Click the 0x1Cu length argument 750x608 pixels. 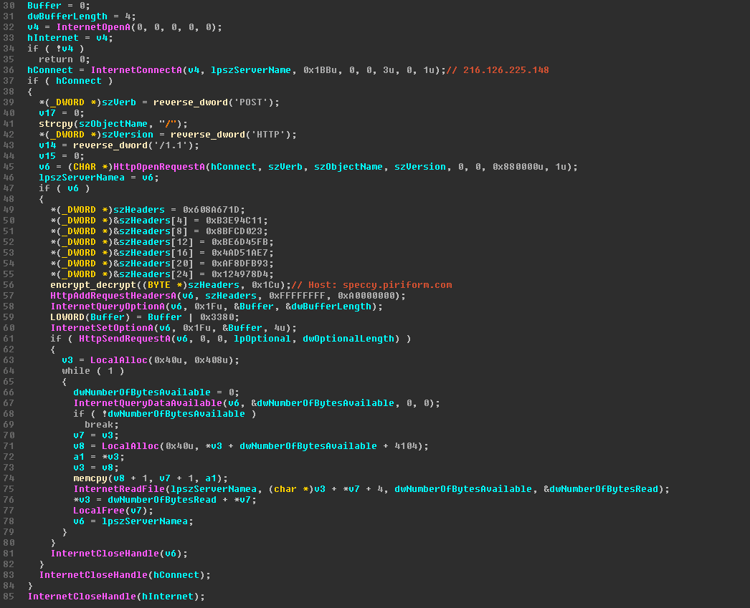tap(268, 285)
